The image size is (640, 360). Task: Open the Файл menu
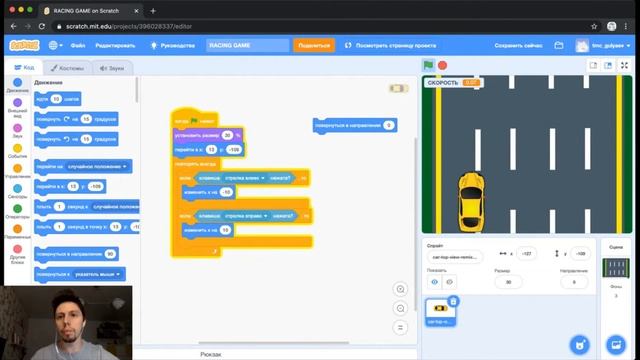78,45
